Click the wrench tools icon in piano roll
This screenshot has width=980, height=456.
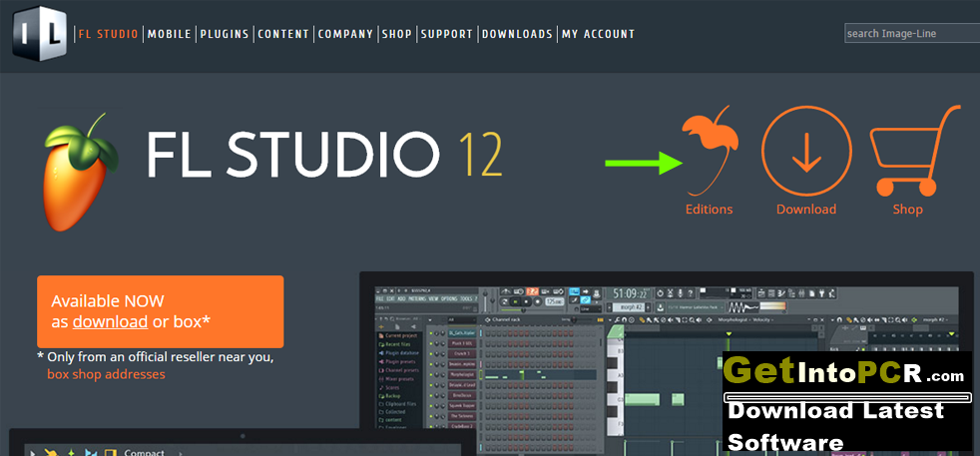pos(617,320)
